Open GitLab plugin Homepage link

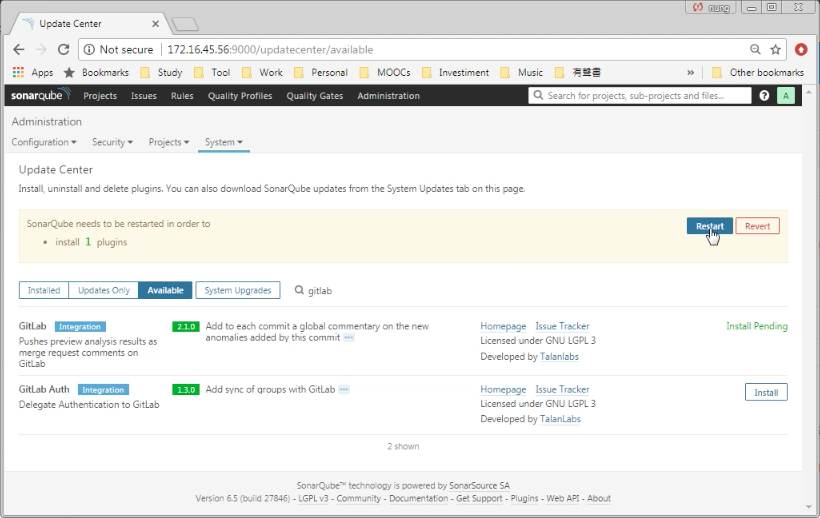(503, 326)
